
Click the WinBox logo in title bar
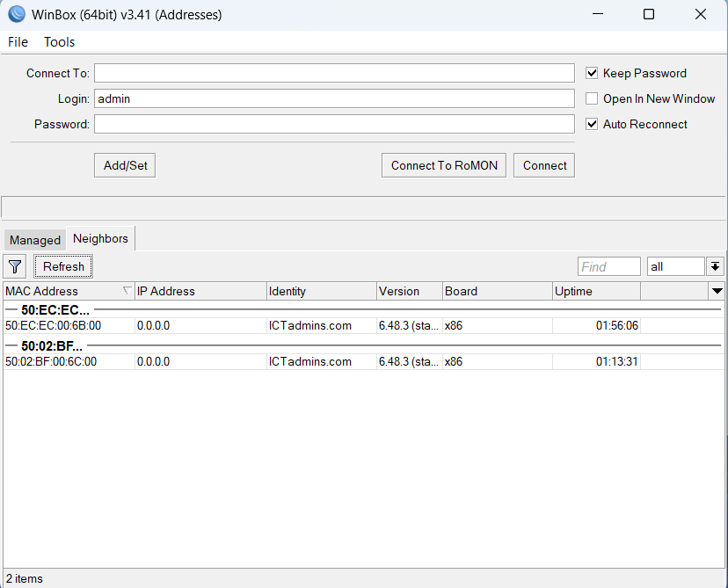click(x=16, y=14)
